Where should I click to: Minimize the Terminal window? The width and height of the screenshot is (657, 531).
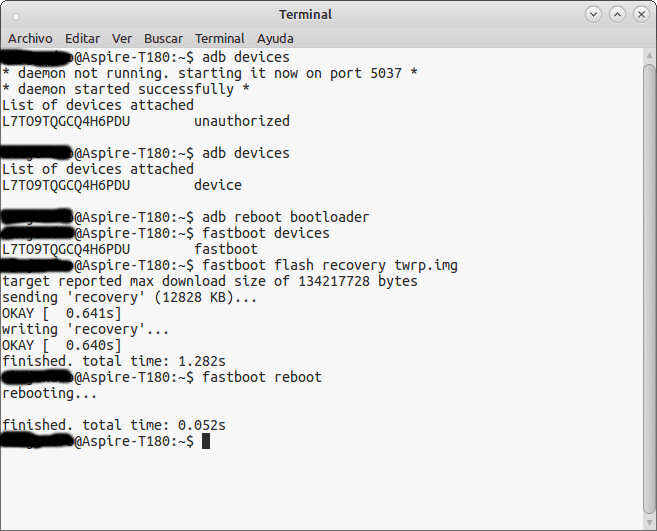(593, 15)
